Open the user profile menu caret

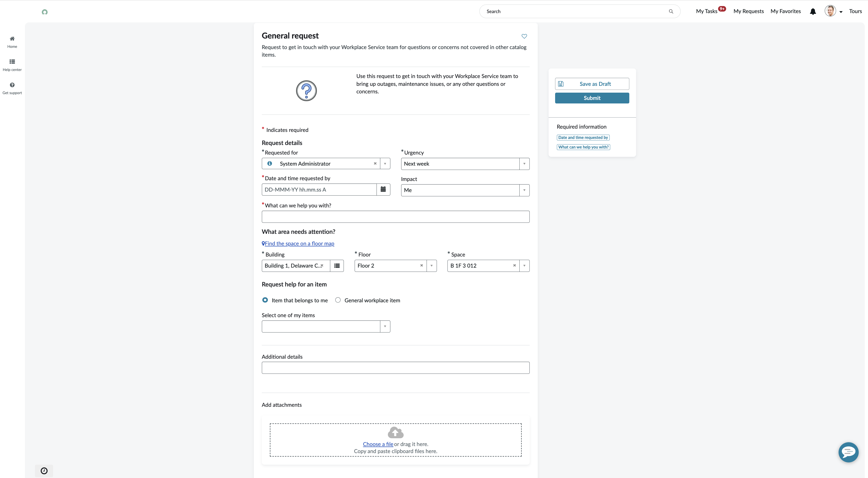pos(841,12)
